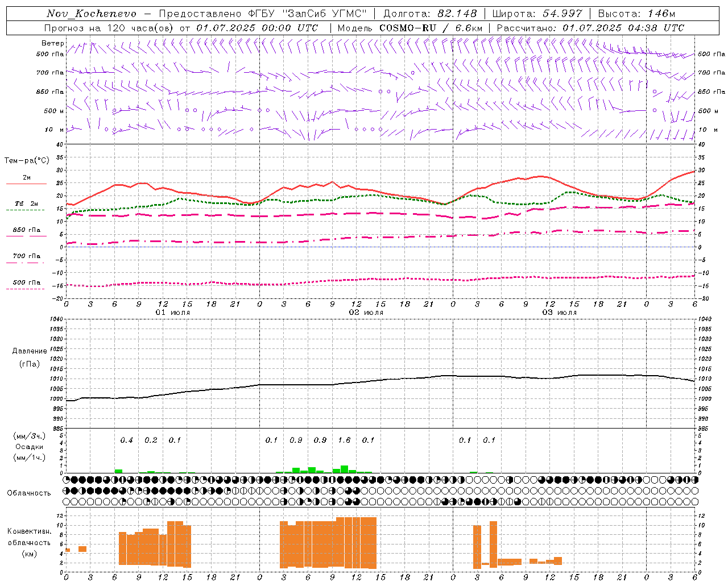Click the station name "Nov_Kochenevo"

(x=92, y=14)
